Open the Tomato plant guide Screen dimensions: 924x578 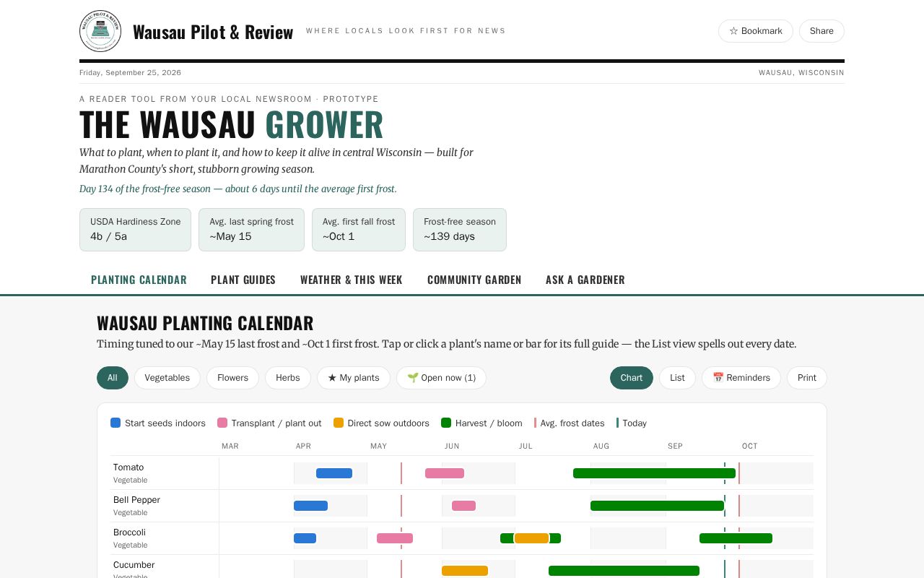click(128, 467)
